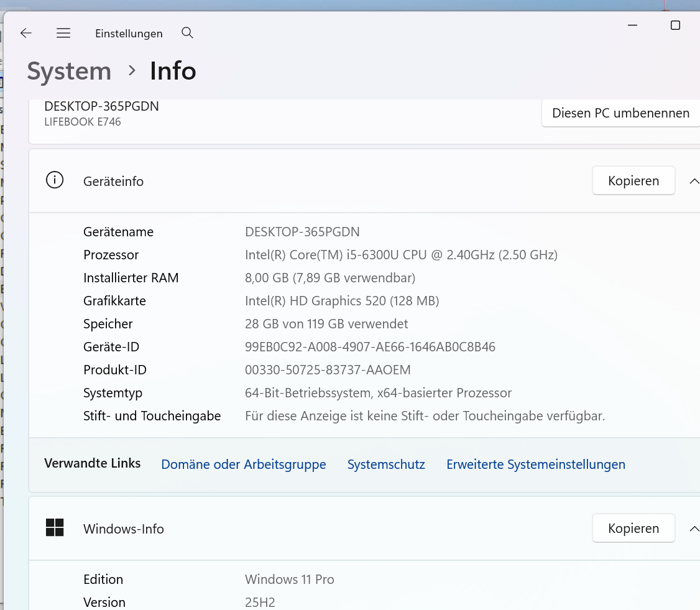Select the keine Stift- oder Toucheingabe text
The width and height of the screenshot is (700, 610).
(x=425, y=416)
